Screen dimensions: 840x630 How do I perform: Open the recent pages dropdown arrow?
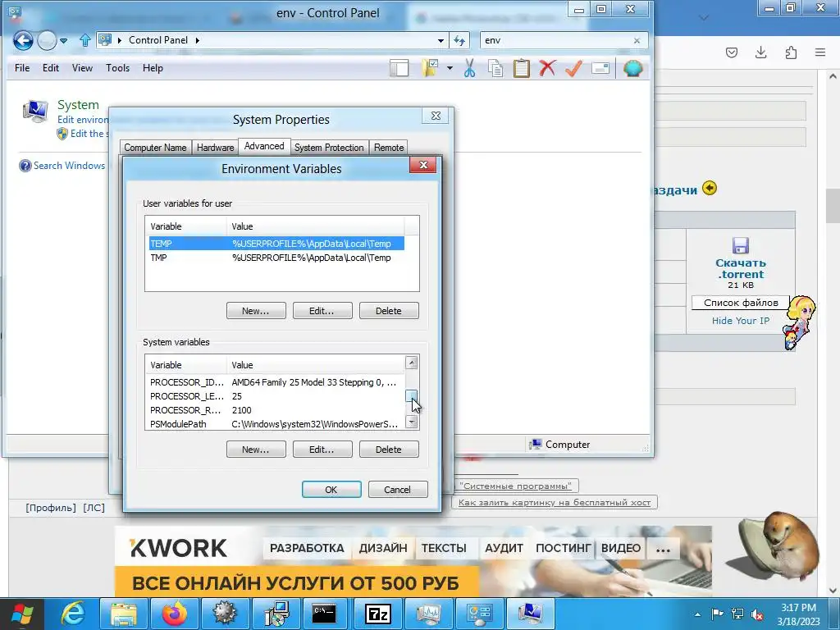click(x=63, y=41)
